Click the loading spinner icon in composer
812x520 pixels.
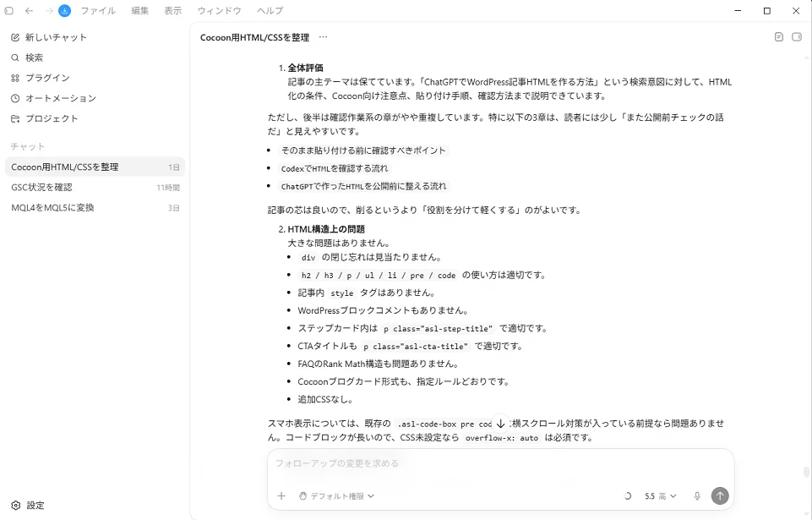tap(628, 496)
